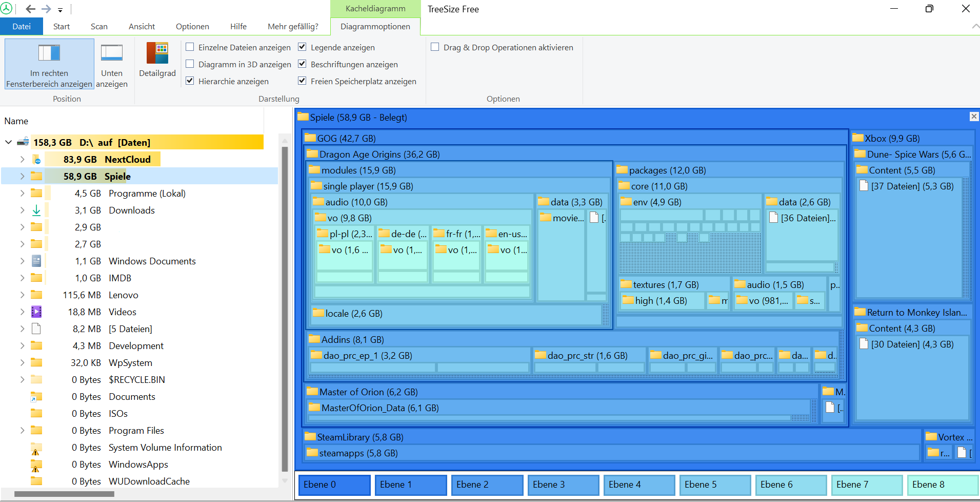980x502 pixels.
Task: Click the SteamLibrary folder icon in treemap
Action: coord(310,436)
